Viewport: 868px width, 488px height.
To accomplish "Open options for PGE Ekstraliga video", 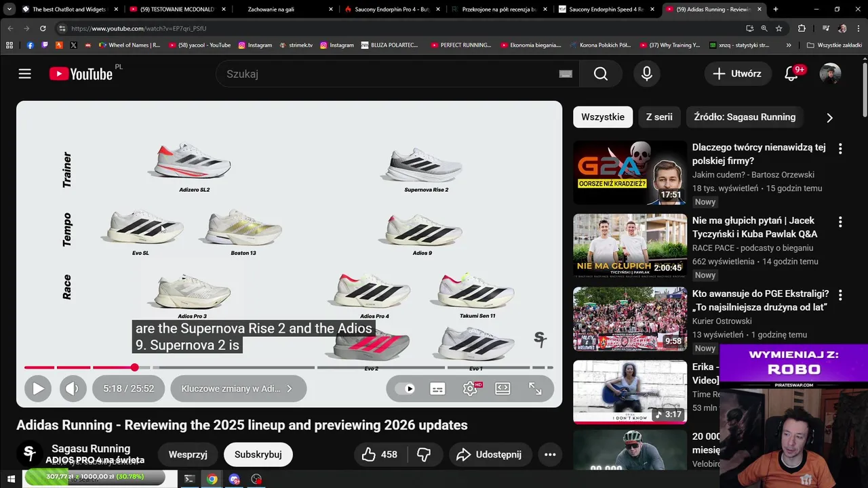I will pos(840,295).
